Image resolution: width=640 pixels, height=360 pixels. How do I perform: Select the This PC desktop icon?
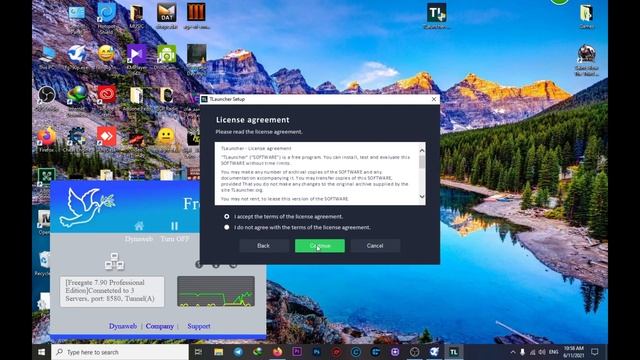(x=47, y=57)
